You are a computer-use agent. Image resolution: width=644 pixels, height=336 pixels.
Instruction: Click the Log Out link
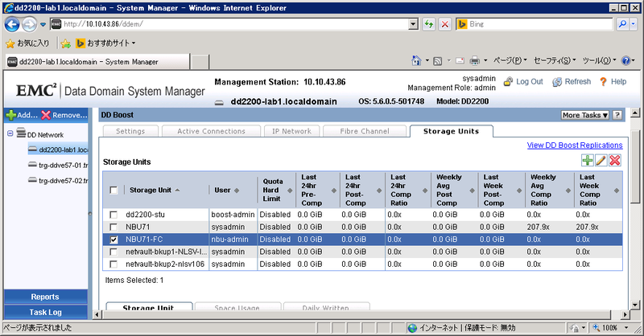click(x=530, y=82)
